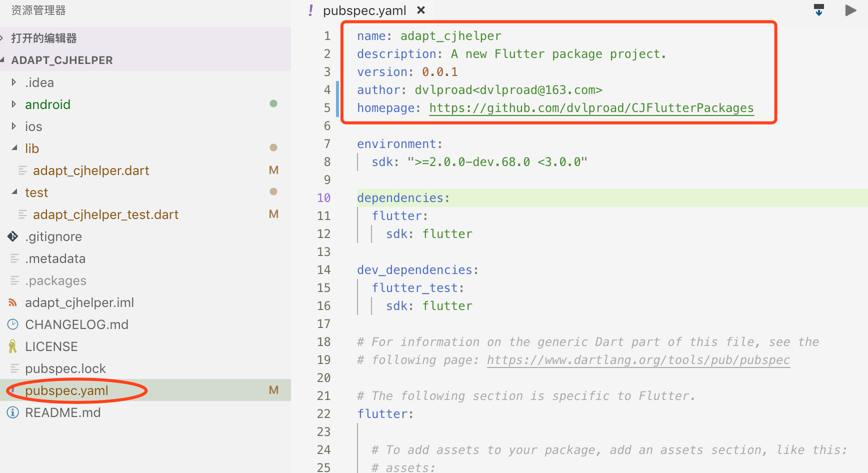The width and height of the screenshot is (868, 473).
Task: Expand the android folder arrow
Action: point(14,104)
